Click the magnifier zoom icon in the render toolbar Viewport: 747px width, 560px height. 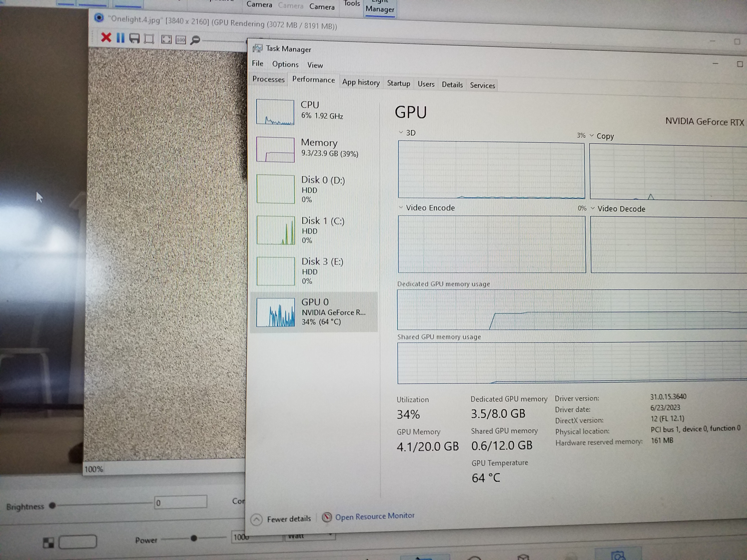point(195,40)
